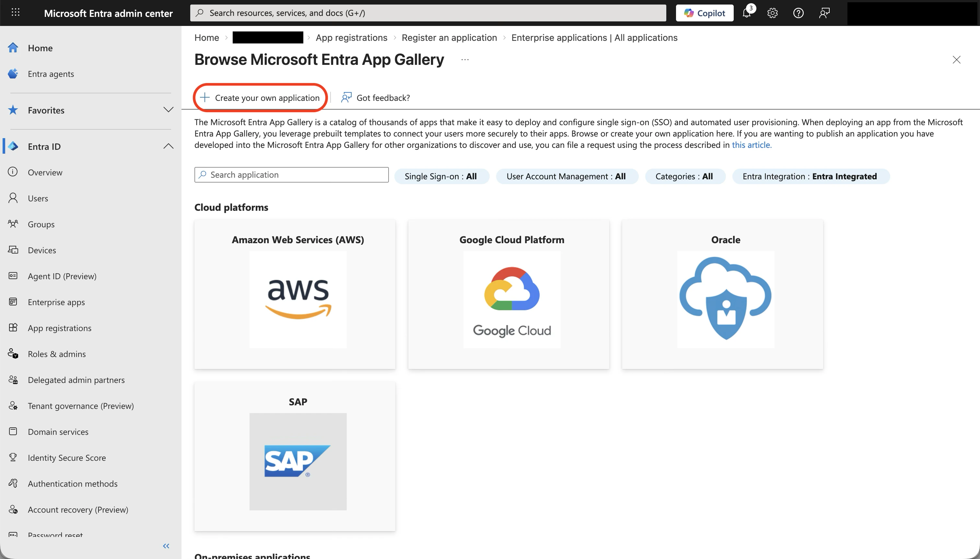Select Enterprise apps menu item
This screenshot has width=980, height=559.
[56, 302]
